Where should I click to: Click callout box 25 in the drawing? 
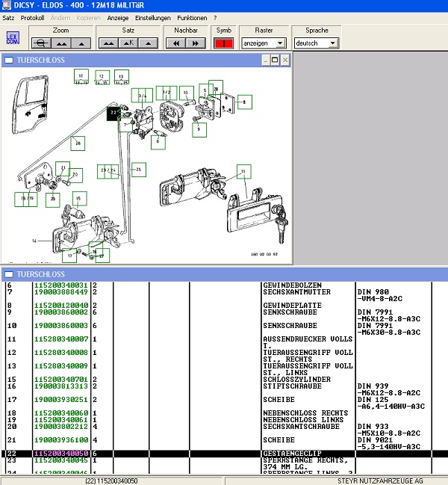pyautogui.click(x=138, y=170)
